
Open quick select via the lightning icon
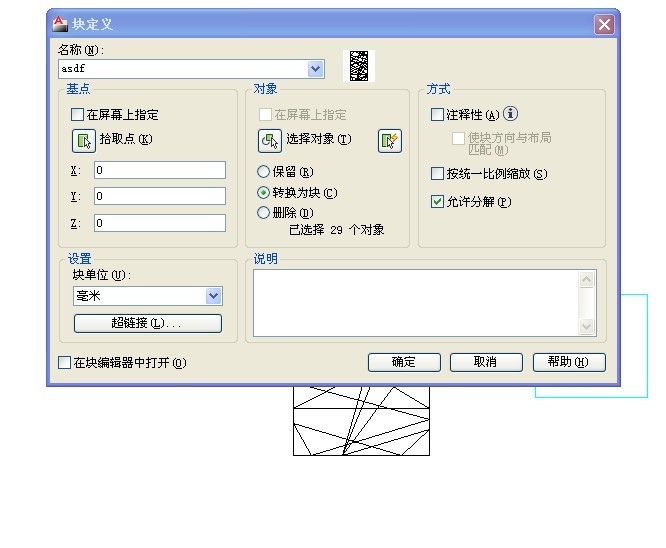389,141
